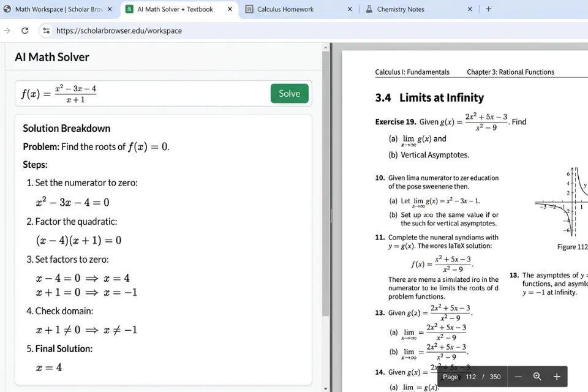The width and height of the screenshot is (588, 392).
Task: Close the Calculus Homework tab
Action: pos(350,10)
